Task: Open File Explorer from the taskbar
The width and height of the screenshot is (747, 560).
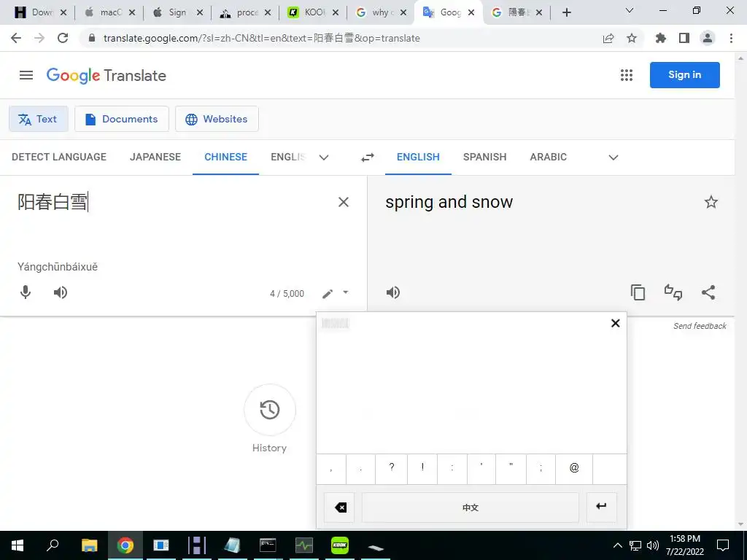Action: point(89,545)
